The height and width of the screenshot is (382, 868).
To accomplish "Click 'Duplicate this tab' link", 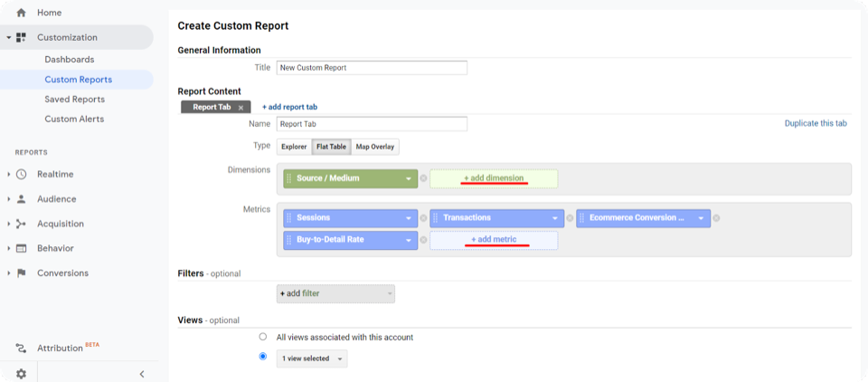I will pos(815,123).
